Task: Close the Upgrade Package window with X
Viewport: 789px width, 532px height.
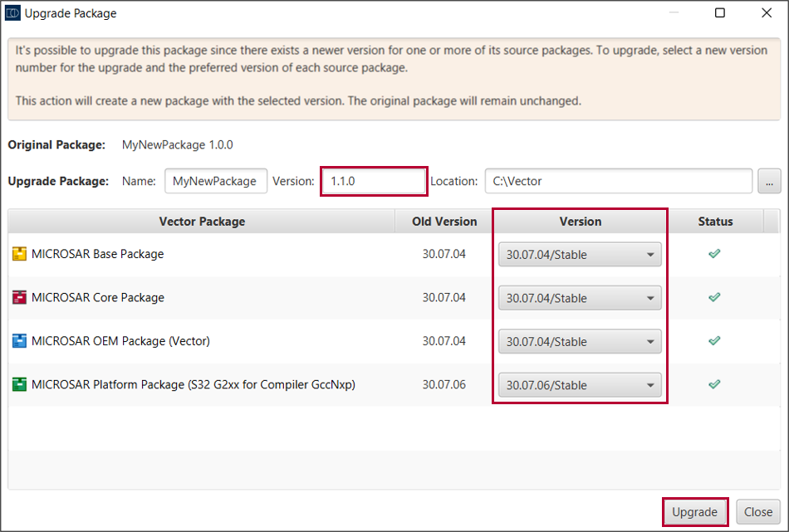Action: pyautogui.click(x=767, y=12)
